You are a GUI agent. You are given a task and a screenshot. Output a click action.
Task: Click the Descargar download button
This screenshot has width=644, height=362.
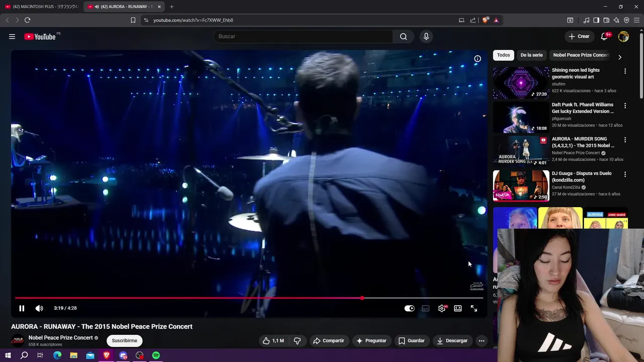(x=452, y=341)
